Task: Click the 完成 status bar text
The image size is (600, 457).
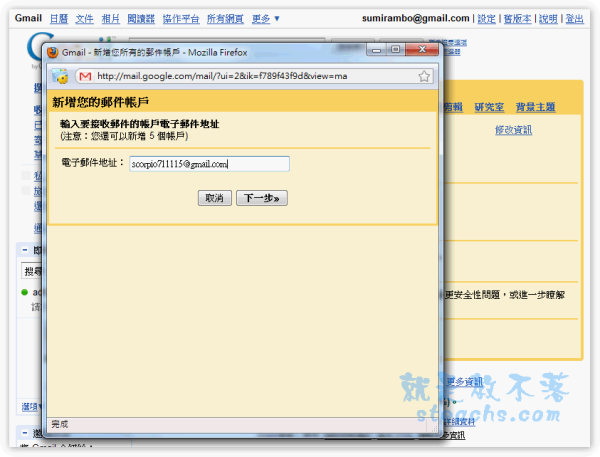Action: point(60,424)
